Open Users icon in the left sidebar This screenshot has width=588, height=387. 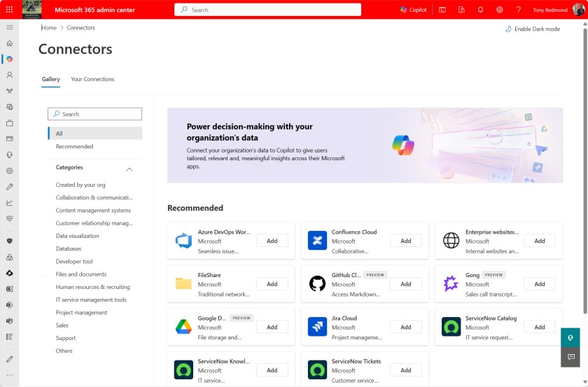point(10,75)
